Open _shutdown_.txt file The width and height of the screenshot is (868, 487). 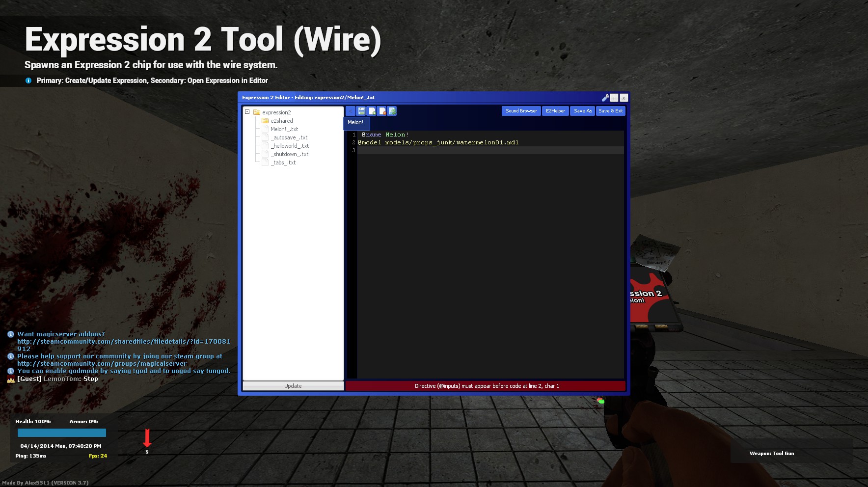pyautogui.click(x=290, y=154)
